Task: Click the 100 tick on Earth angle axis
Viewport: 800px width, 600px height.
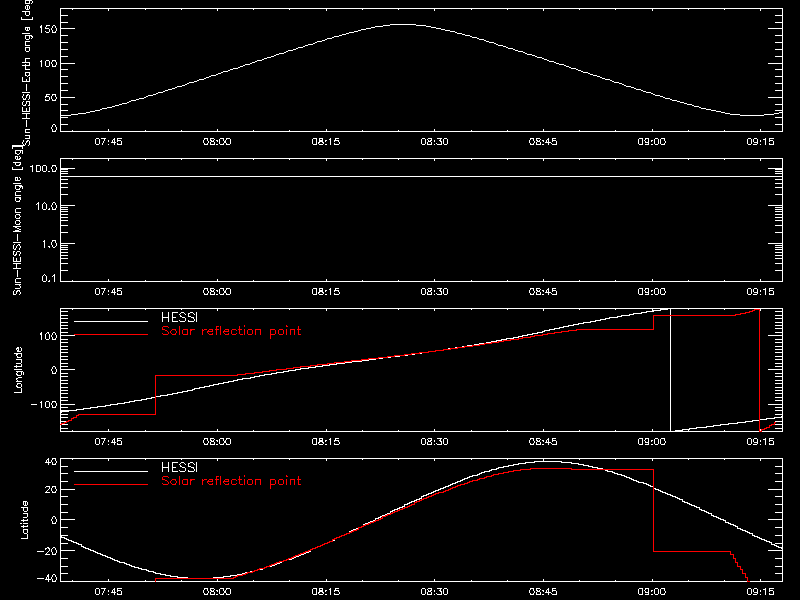Action: coord(50,63)
